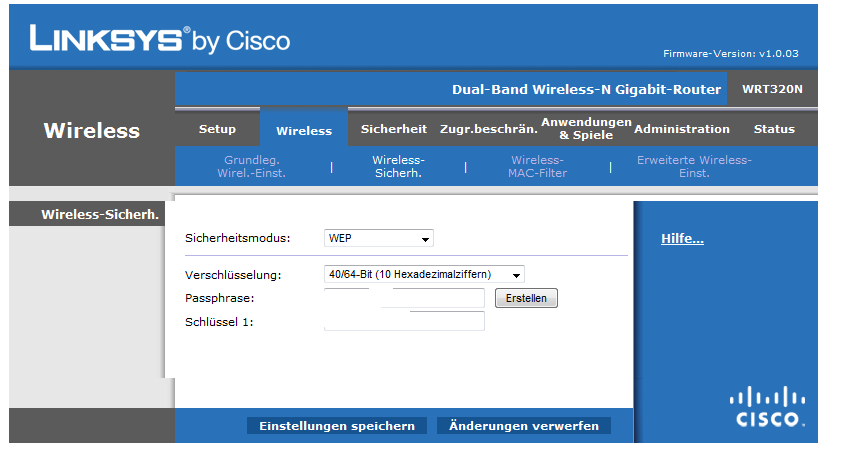Focus the Passphrase input field

[x=404, y=298]
